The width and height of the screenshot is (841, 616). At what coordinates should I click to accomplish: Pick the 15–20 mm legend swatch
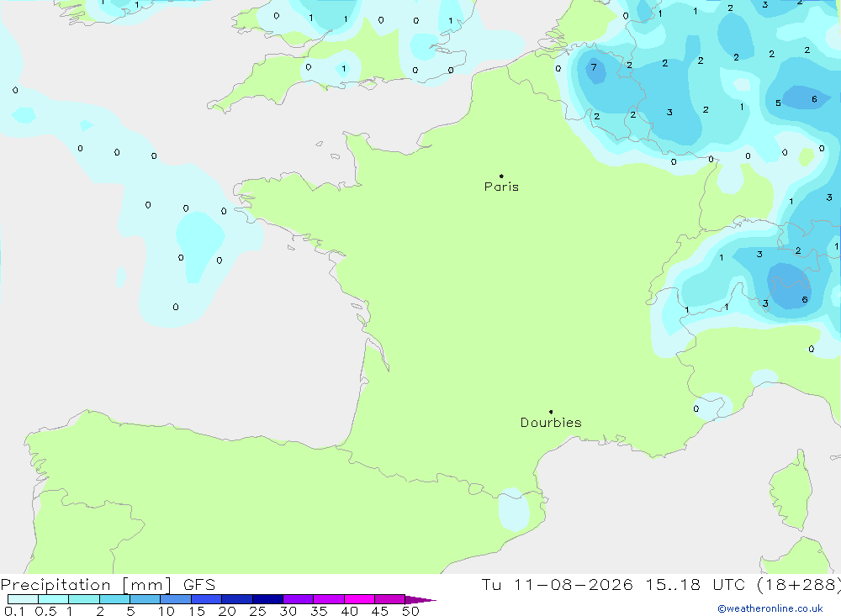point(207,599)
